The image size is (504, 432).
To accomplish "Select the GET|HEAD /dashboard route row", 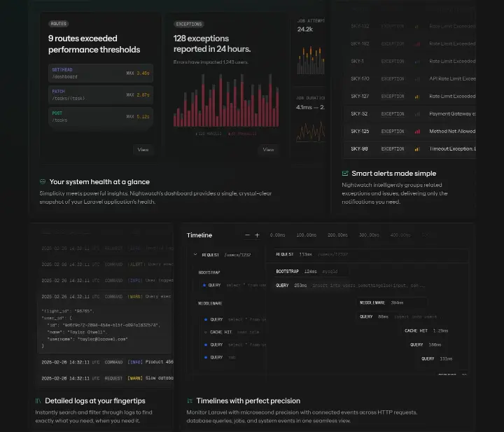I will (x=101, y=73).
